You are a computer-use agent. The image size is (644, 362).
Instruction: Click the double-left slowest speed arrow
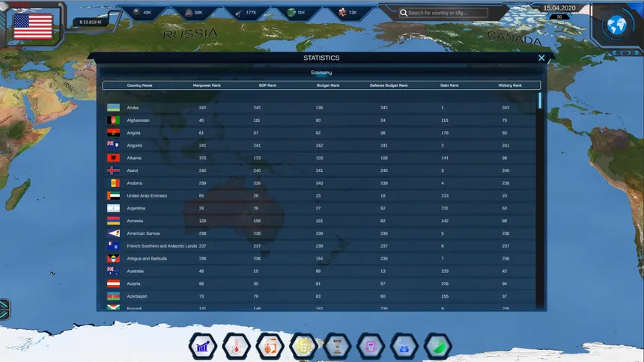pos(615,53)
